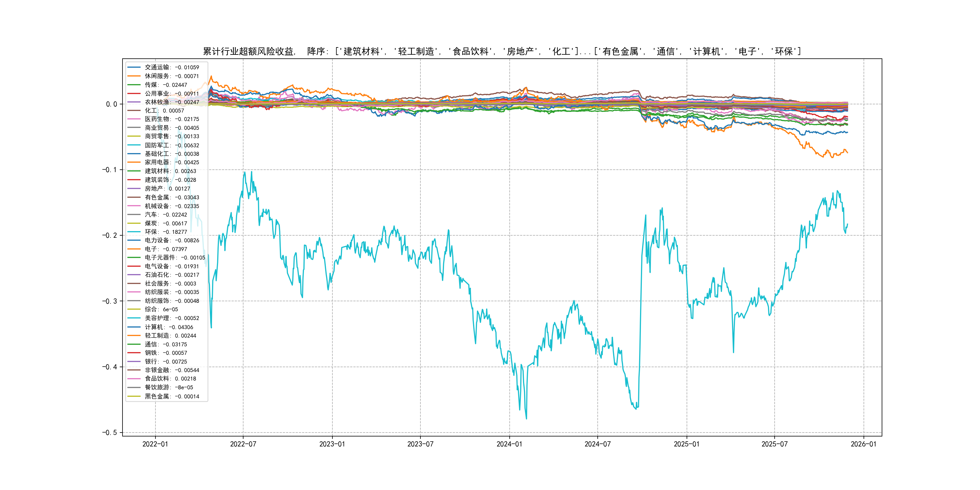
Task: Click the 休闲服务 orange legend line
Action: point(134,76)
